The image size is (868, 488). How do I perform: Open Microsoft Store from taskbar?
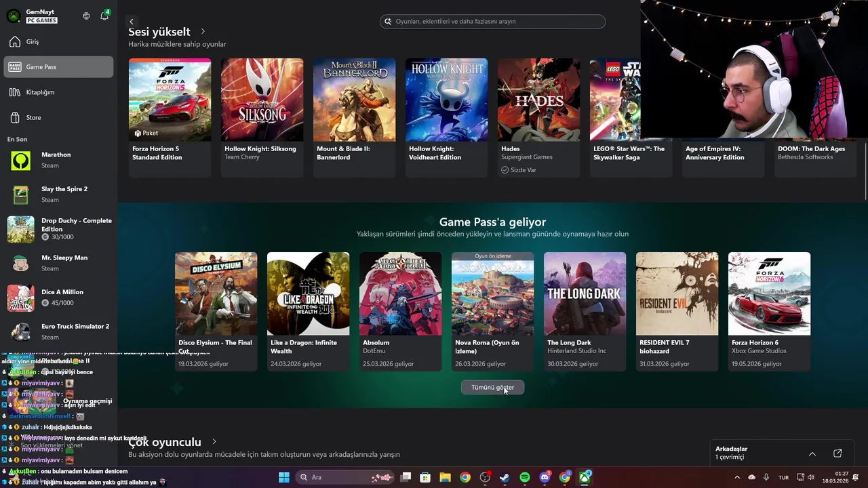tap(425, 477)
